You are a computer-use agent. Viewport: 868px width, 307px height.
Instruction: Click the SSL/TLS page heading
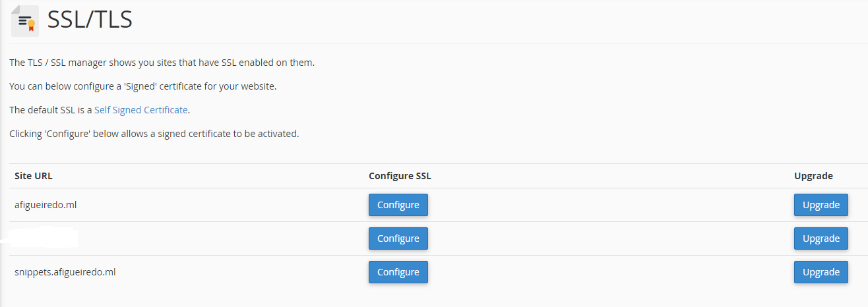pos(90,20)
